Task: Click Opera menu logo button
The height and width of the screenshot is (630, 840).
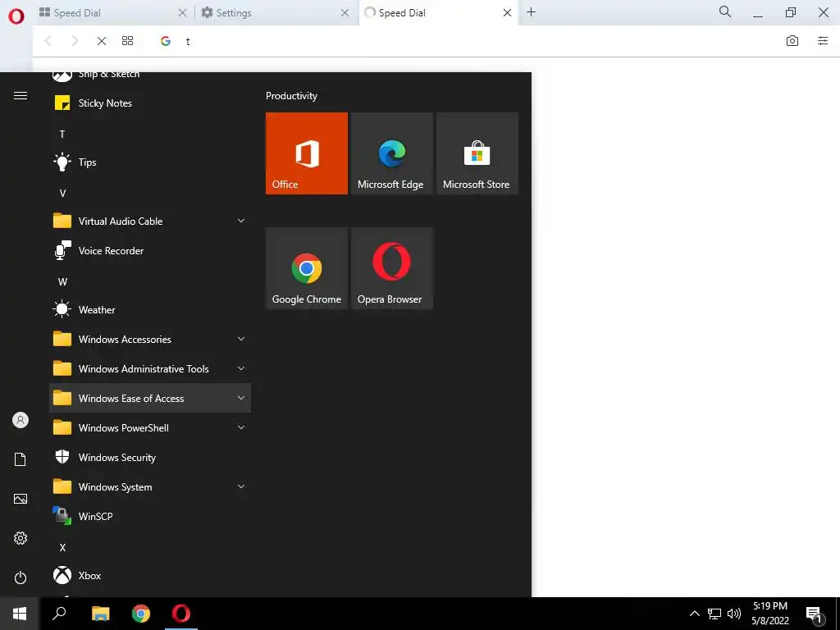Action: (16, 16)
